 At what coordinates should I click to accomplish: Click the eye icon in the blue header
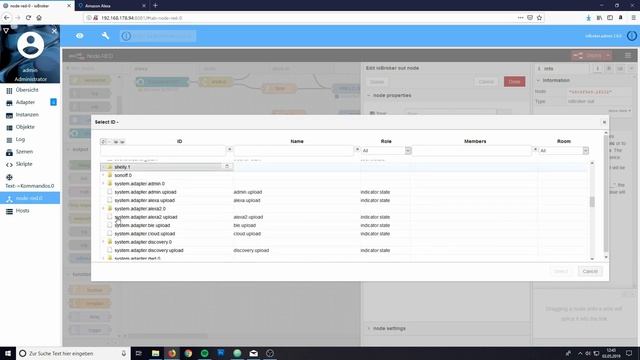click(x=80, y=36)
